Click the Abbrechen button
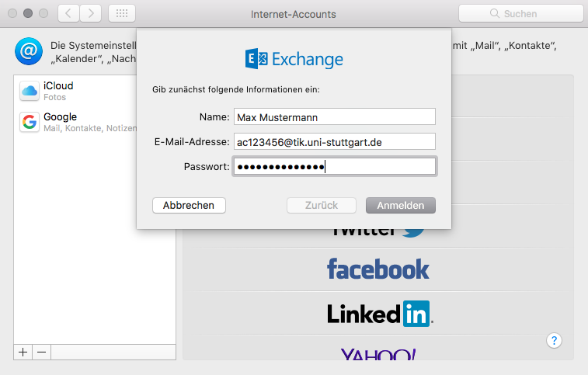 (189, 206)
